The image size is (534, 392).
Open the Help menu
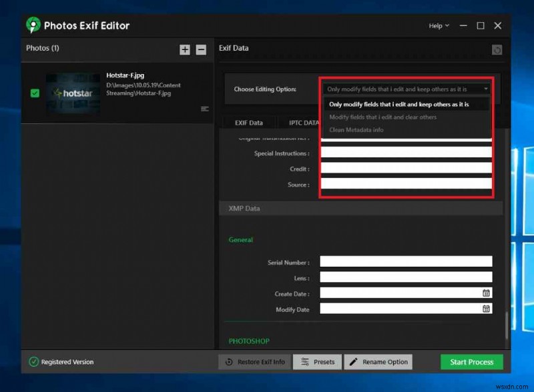[x=438, y=25]
